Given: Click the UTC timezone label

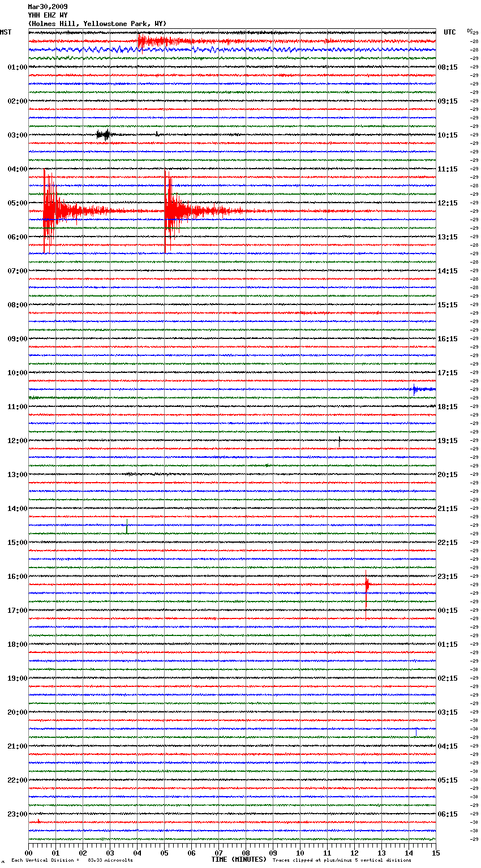Looking at the screenshot, I should click(x=450, y=32).
